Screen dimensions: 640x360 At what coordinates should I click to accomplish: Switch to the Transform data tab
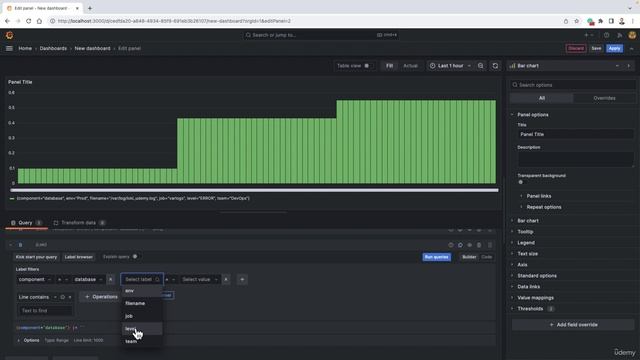click(79, 223)
